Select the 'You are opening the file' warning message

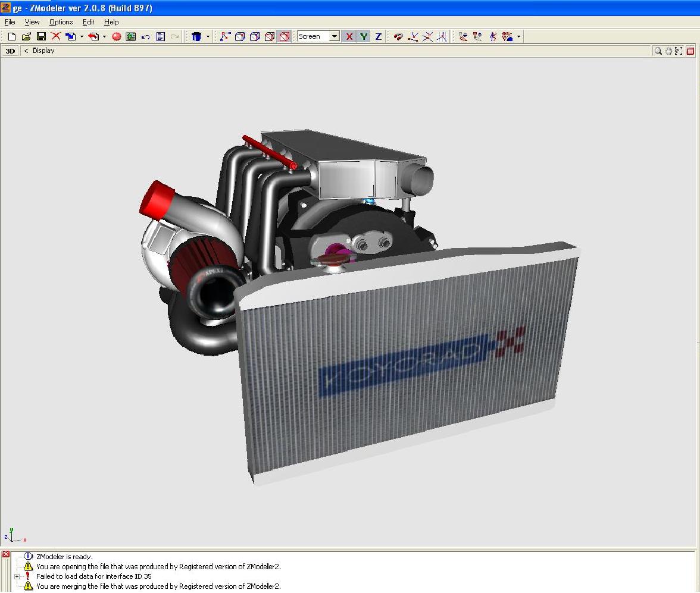158,567
